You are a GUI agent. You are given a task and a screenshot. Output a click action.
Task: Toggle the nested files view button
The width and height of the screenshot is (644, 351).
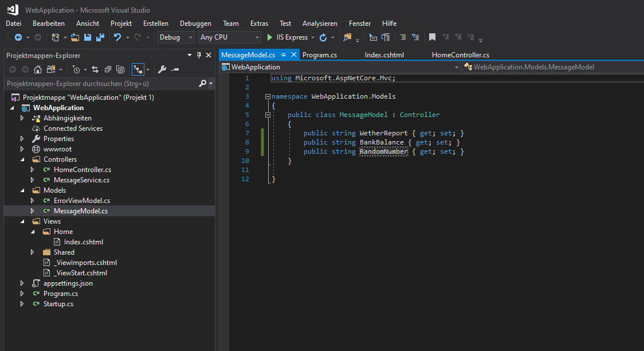pos(138,69)
